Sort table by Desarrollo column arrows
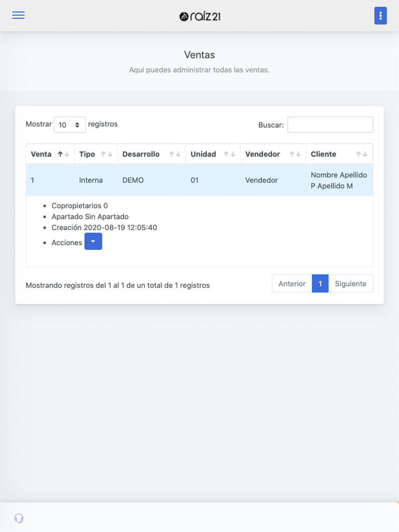Viewport: 399px width, 532px height. (175, 154)
